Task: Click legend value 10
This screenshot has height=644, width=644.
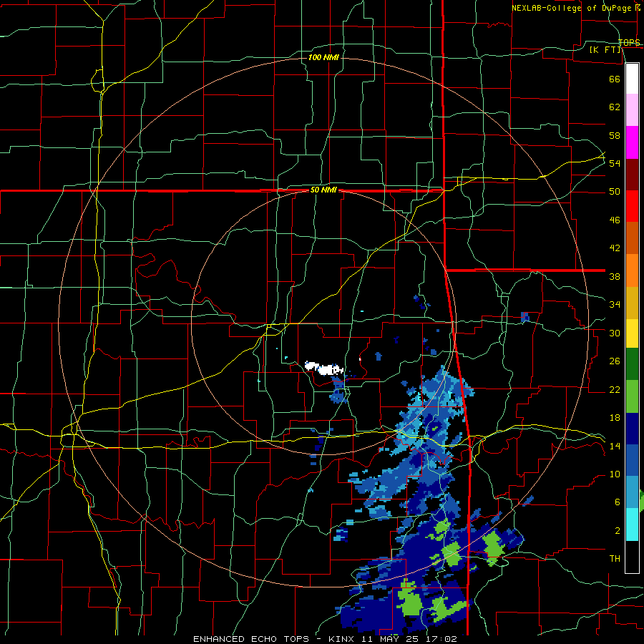Action: [615, 474]
